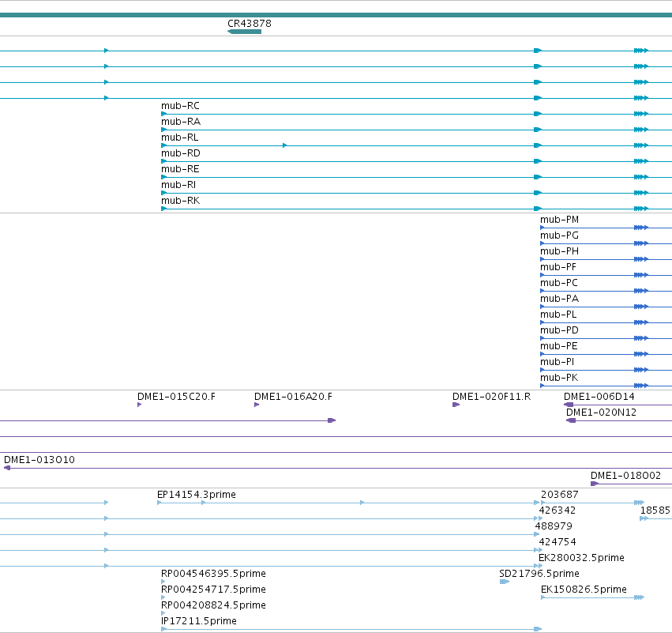672x633 pixels.
Task: Open the RP004546395.5prime EST label
Action: click(213, 575)
